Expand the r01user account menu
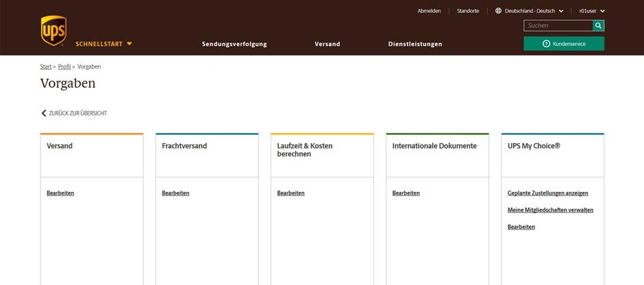 pyautogui.click(x=592, y=11)
